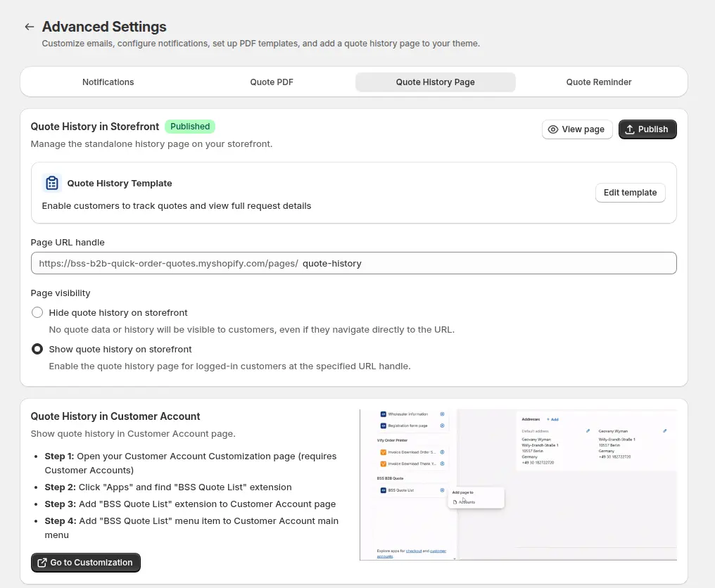Click the Page visibility label
The height and width of the screenshot is (588, 715).
[x=61, y=293]
